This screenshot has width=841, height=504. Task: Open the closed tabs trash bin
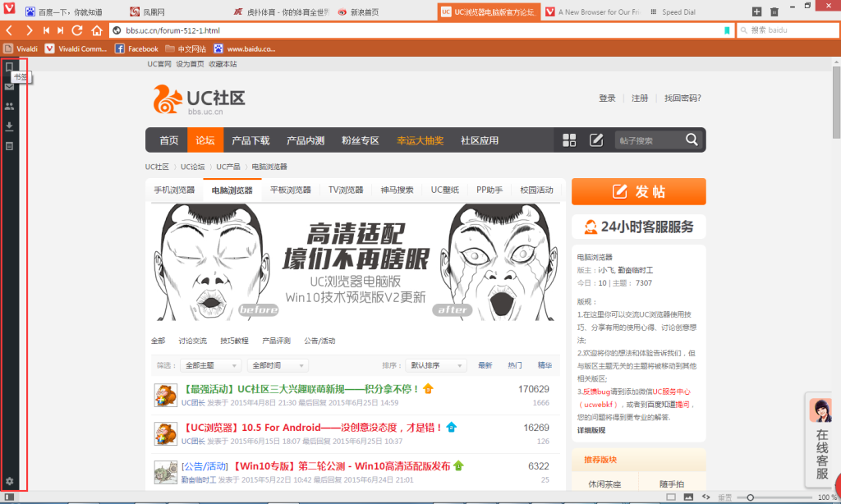point(774,12)
